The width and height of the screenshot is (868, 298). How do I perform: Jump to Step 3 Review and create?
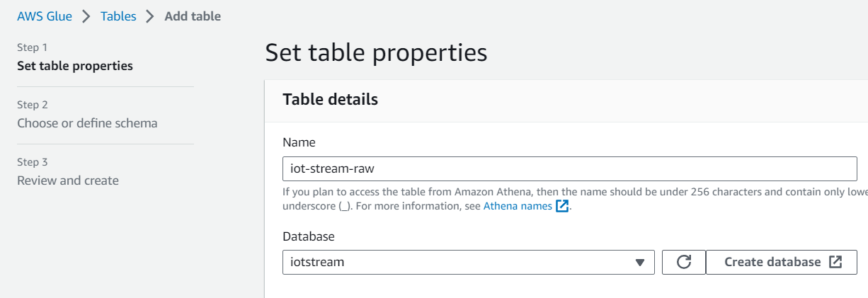tap(68, 180)
